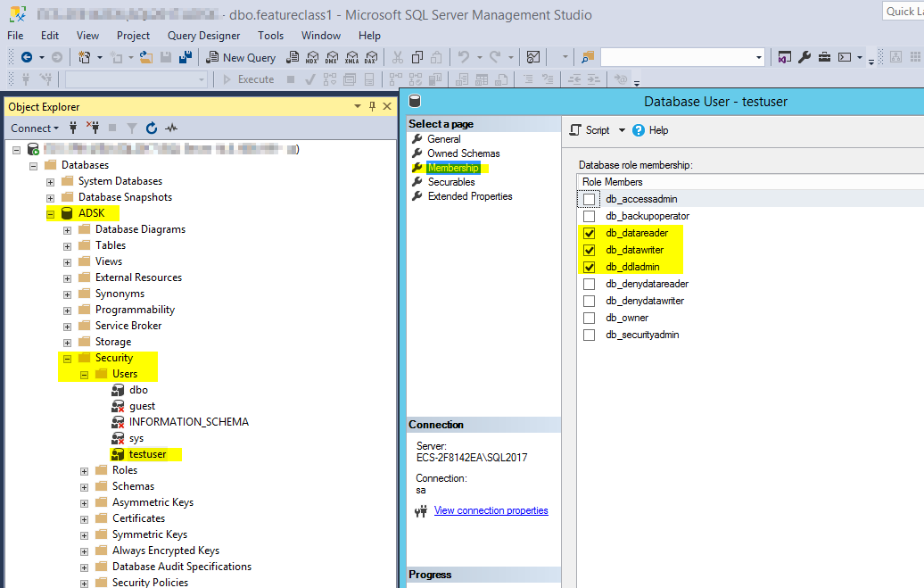Open the Properties wrench icon in toolbar

pyautogui.click(x=804, y=57)
